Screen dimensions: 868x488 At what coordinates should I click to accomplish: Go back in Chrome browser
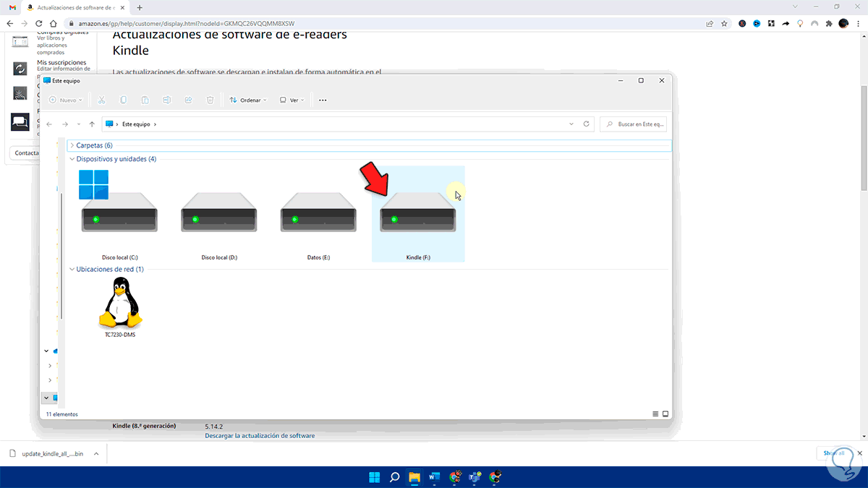(x=9, y=23)
